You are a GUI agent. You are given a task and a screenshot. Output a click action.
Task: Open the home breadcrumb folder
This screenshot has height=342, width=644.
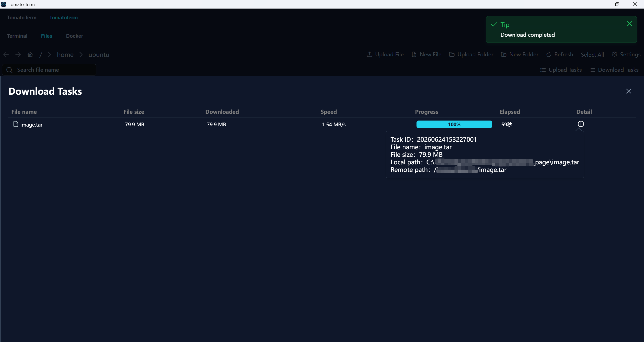[x=65, y=55]
